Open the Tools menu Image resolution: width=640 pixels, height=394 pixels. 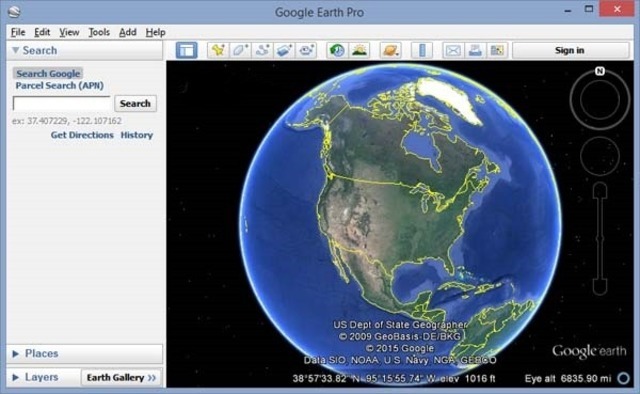[99, 32]
